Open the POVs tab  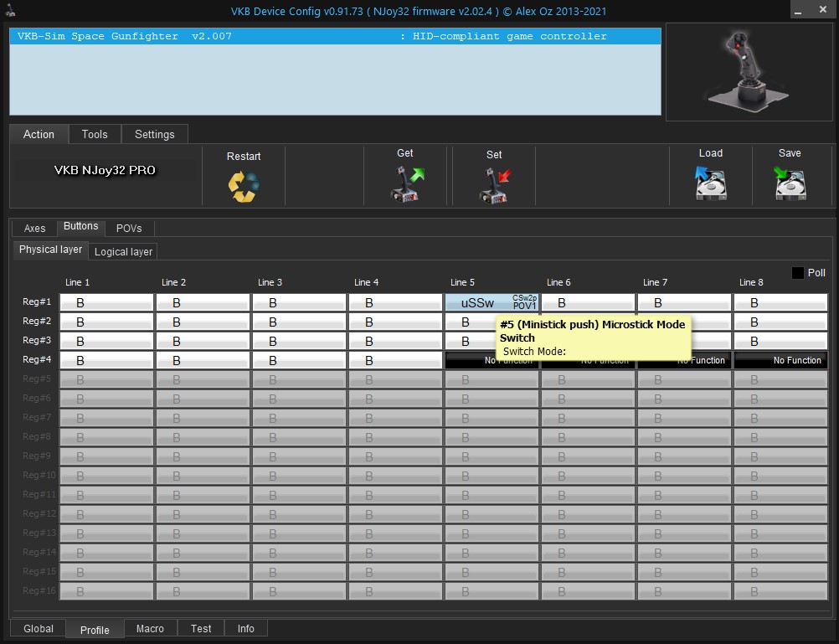tap(129, 228)
